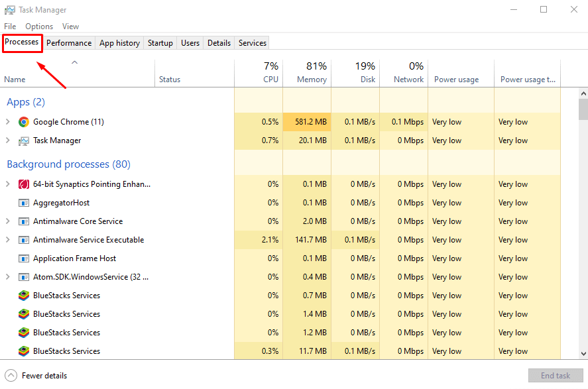Click the Task Manager title bar icon
This screenshot has width=588, height=389.
(x=9, y=9)
